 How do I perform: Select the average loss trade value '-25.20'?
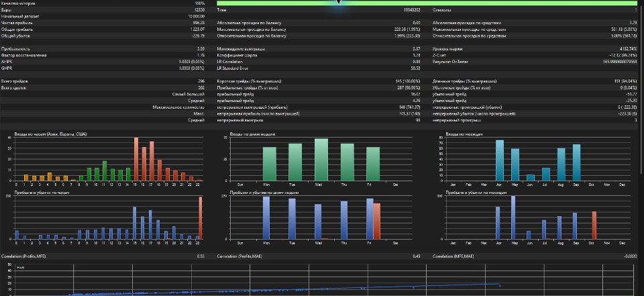[632, 101]
